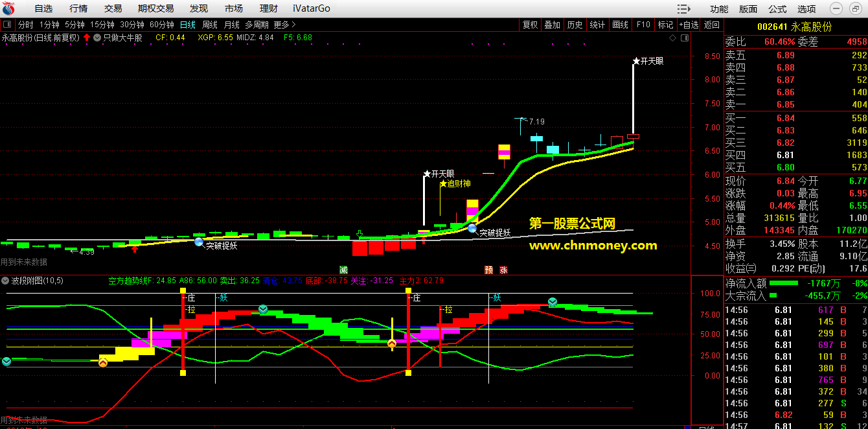Open the iVatarGo menu item
Screen dimensions: 868x429
tap(311, 8)
